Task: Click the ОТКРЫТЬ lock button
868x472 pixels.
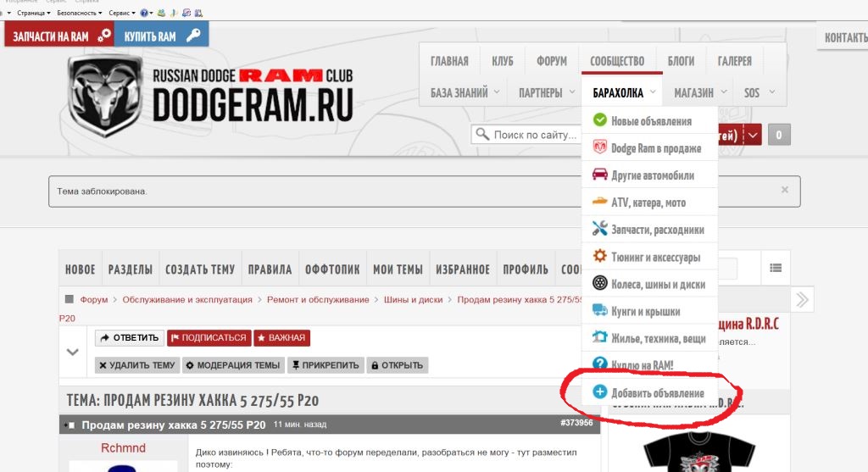Action: pos(398,365)
